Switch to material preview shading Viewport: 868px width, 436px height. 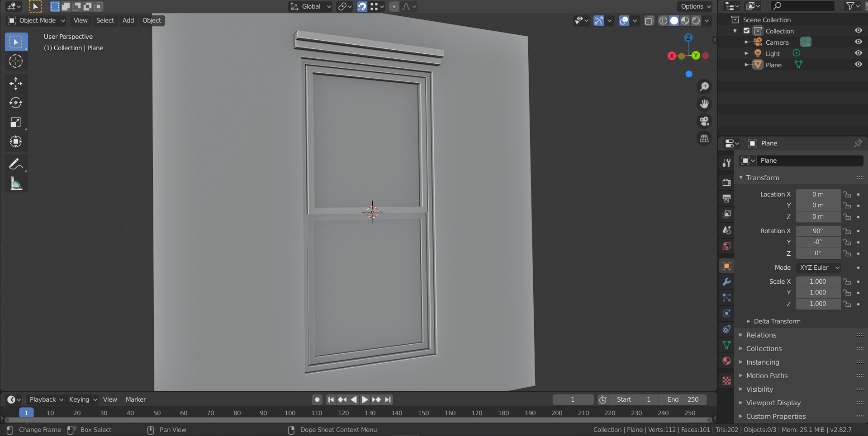tap(685, 20)
